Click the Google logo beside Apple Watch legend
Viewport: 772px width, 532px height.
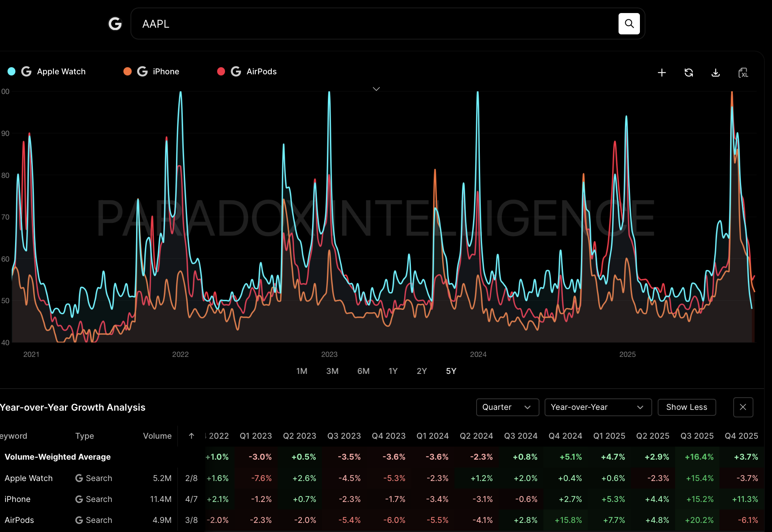[x=26, y=72]
